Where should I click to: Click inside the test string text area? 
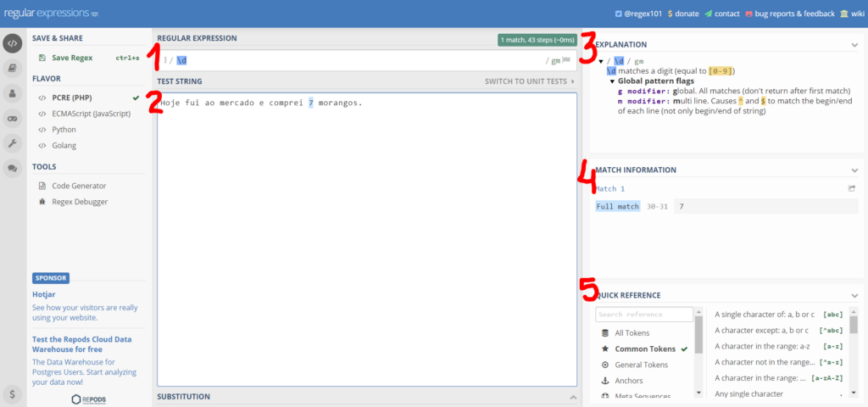click(x=367, y=239)
